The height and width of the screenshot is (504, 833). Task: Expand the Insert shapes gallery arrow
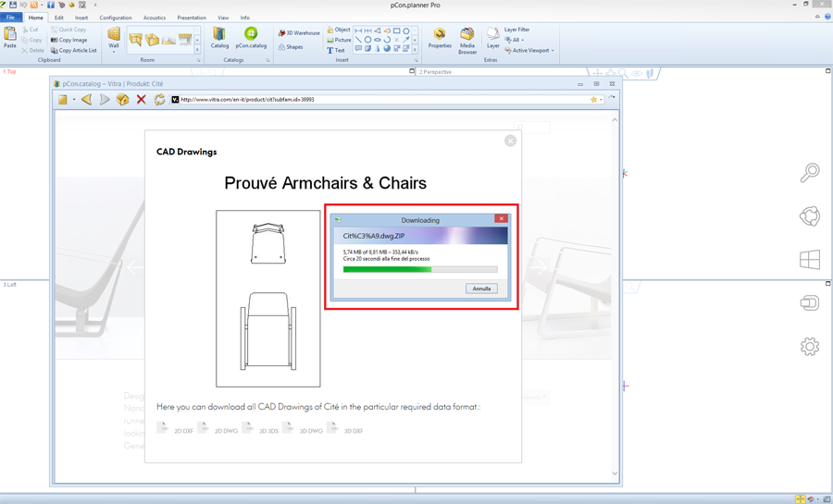pyautogui.click(x=415, y=50)
